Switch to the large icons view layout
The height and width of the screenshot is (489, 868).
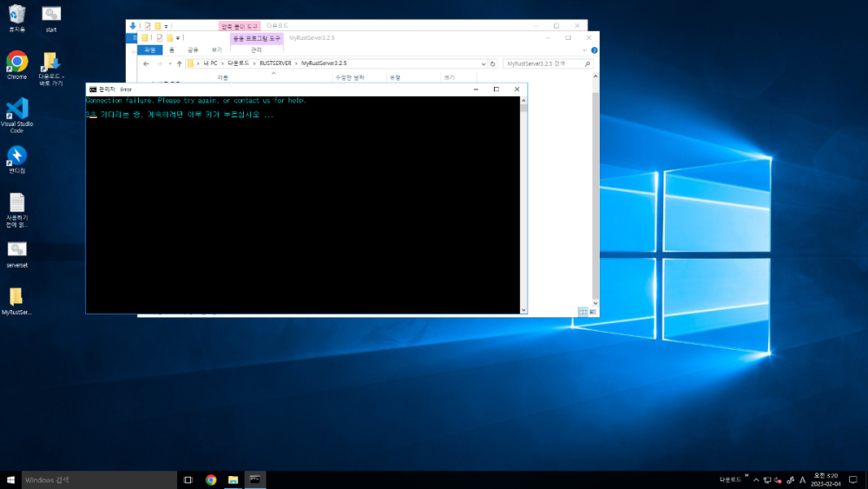pos(592,312)
